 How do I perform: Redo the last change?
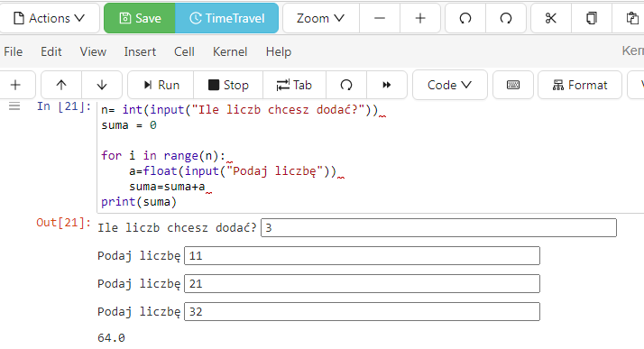[x=506, y=18]
